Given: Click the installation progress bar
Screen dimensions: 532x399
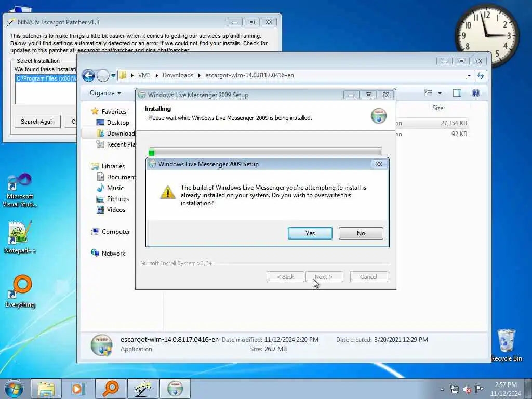Looking at the screenshot, I should click(265, 152).
